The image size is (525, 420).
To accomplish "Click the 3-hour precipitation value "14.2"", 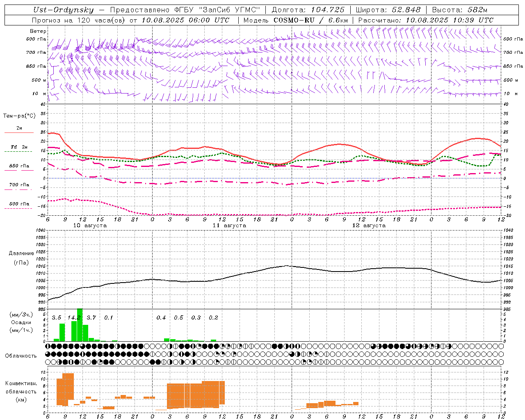I will pyautogui.click(x=74, y=317).
